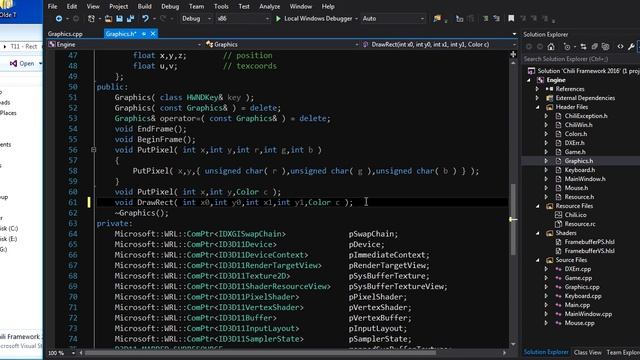The height and width of the screenshot is (360, 640).
Task: Sync Solution Explorer with the active document
Action: tap(583, 47)
